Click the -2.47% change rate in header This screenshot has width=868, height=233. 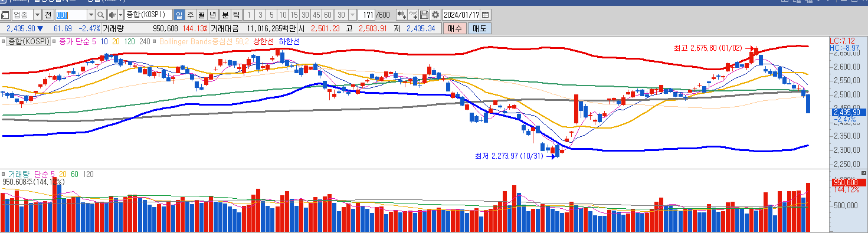(89, 28)
